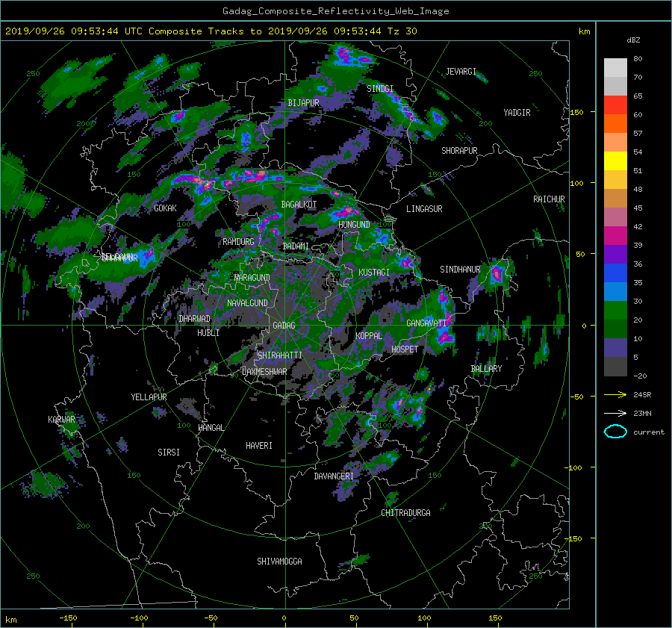Select the slate purple 5–10 dBZ swatch
The height and width of the screenshot is (628, 672).
(x=615, y=348)
